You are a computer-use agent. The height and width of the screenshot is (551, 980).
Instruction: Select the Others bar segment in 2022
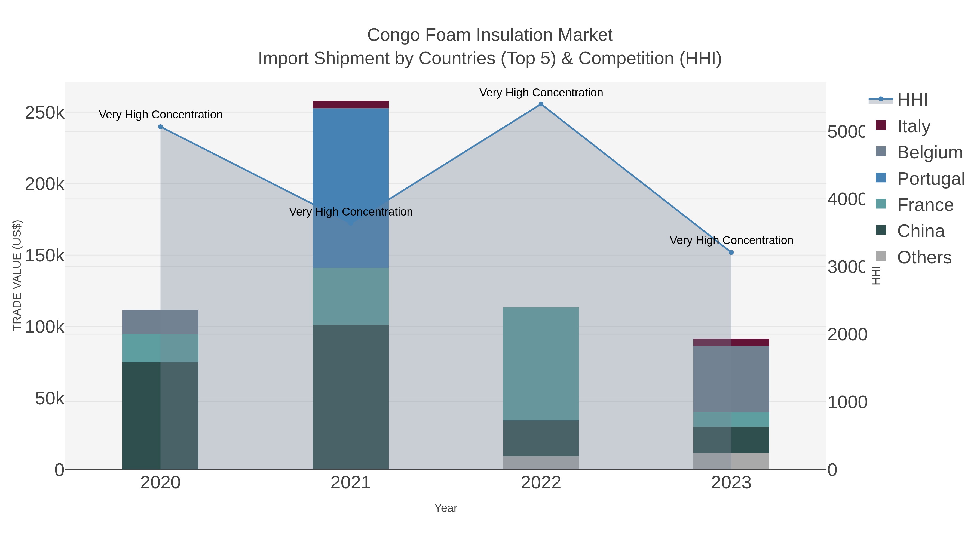click(541, 463)
